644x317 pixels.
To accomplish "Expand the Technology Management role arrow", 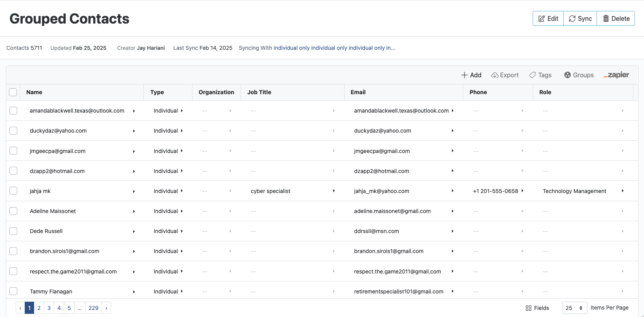I will [623, 191].
